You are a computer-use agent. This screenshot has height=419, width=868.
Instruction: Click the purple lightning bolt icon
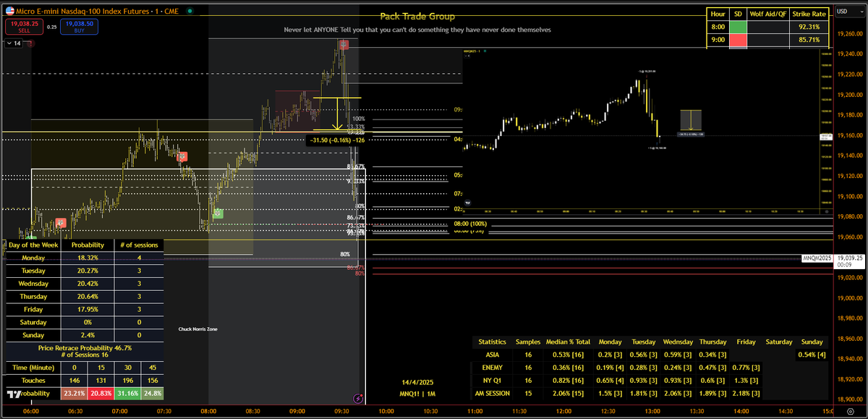(x=357, y=397)
